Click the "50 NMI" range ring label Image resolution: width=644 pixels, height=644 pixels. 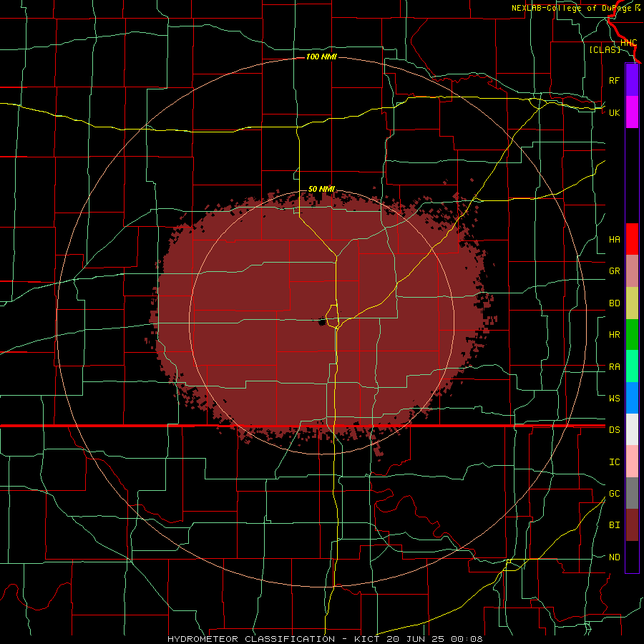click(321, 189)
